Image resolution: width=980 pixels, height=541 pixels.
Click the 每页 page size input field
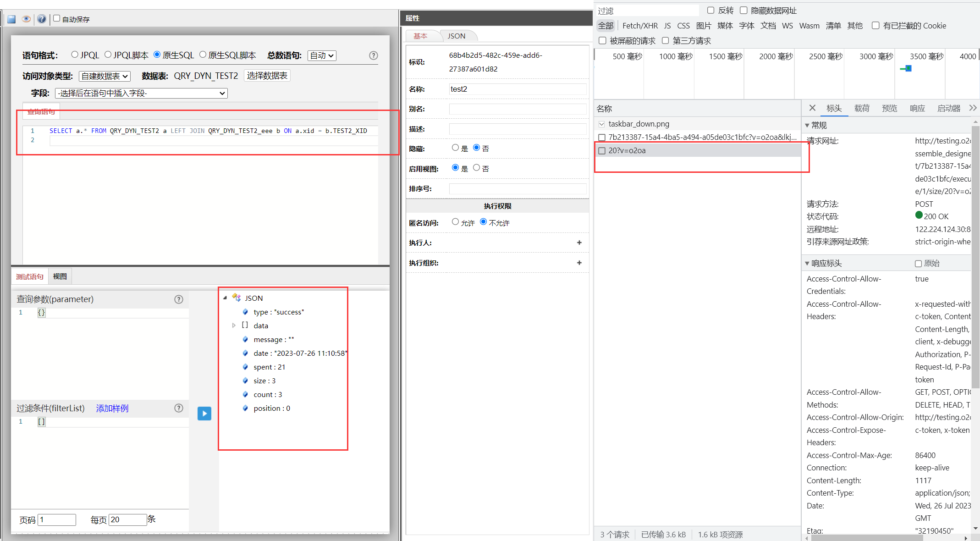point(127,519)
